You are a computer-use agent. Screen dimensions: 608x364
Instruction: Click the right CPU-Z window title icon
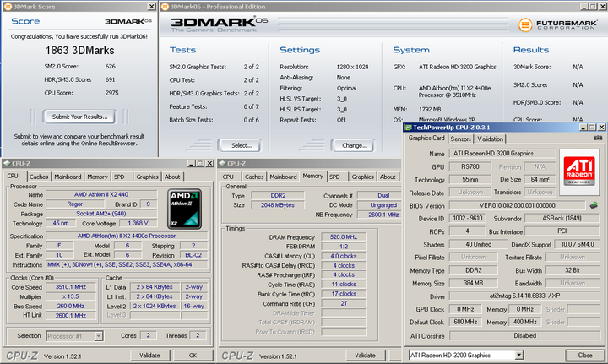tap(223, 164)
